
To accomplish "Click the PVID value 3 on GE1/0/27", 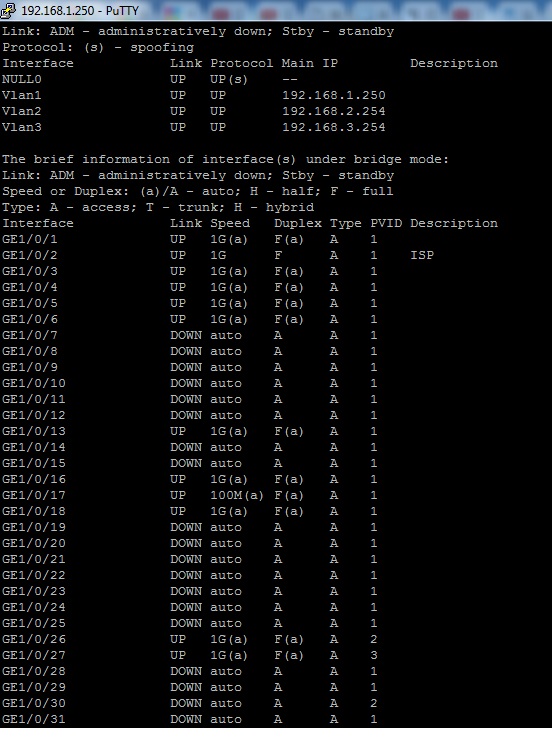I will 374,656.
